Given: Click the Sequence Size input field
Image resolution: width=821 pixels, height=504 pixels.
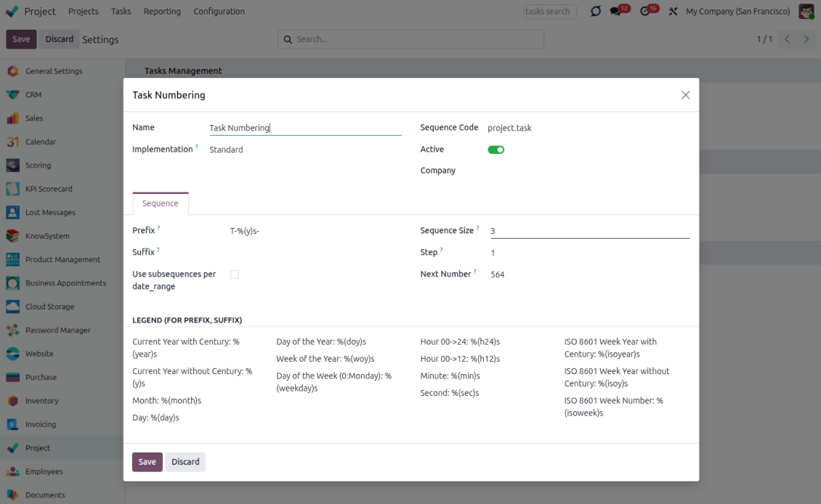Looking at the screenshot, I should coord(589,231).
